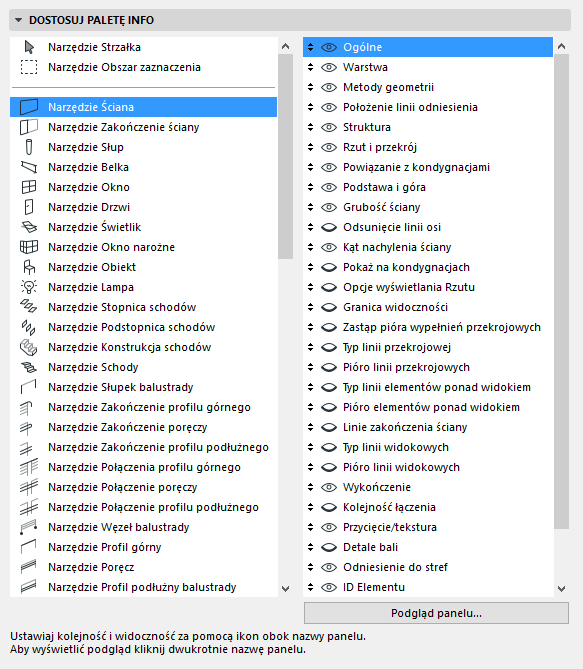Screen dimensions: 583x669
Task: Click the Narzędzie Obszar zaznaczenia marquee icon
Action: (29, 67)
